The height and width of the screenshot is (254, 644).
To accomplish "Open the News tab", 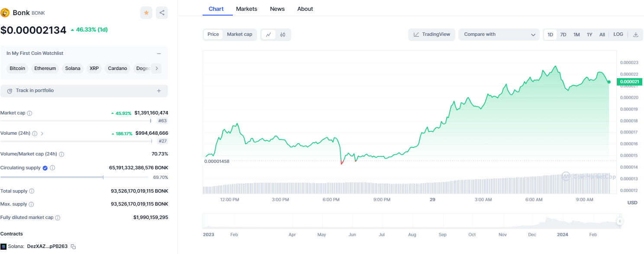I will 277,9.
